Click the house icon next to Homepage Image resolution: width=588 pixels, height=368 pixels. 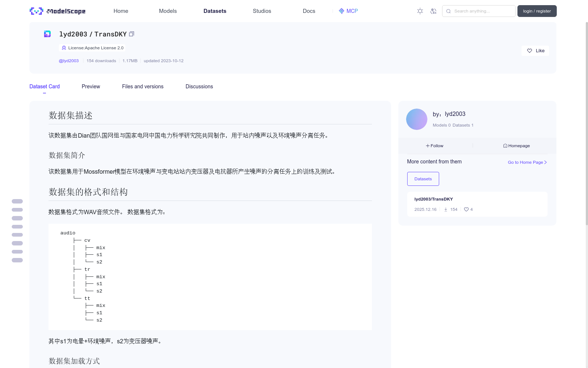coord(505,146)
